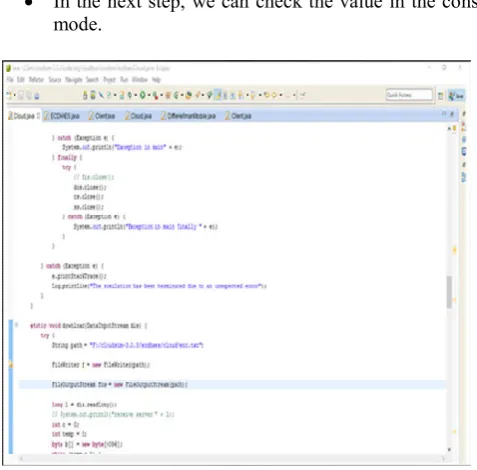Click the horizontal scrollbar right arrow

click(443, 459)
